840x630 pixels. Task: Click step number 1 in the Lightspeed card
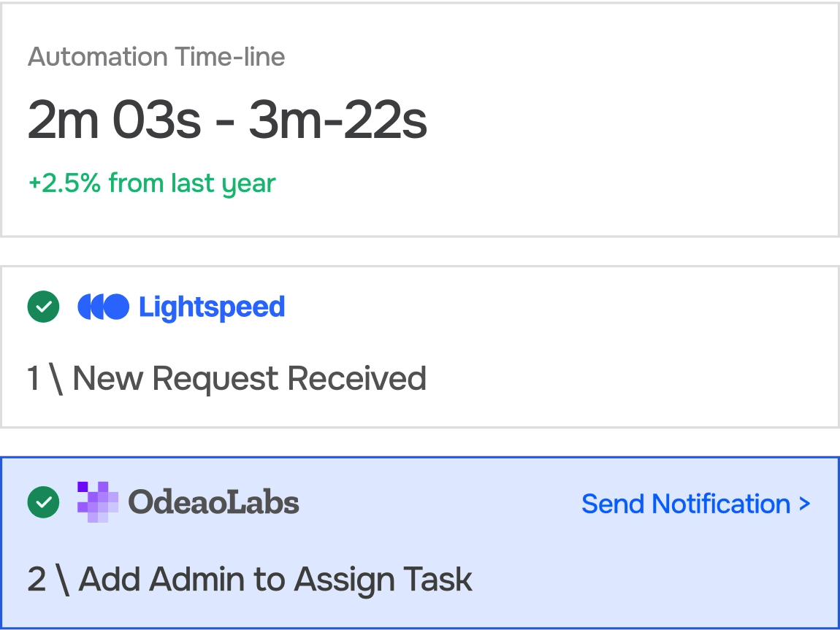[x=34, y=379]
